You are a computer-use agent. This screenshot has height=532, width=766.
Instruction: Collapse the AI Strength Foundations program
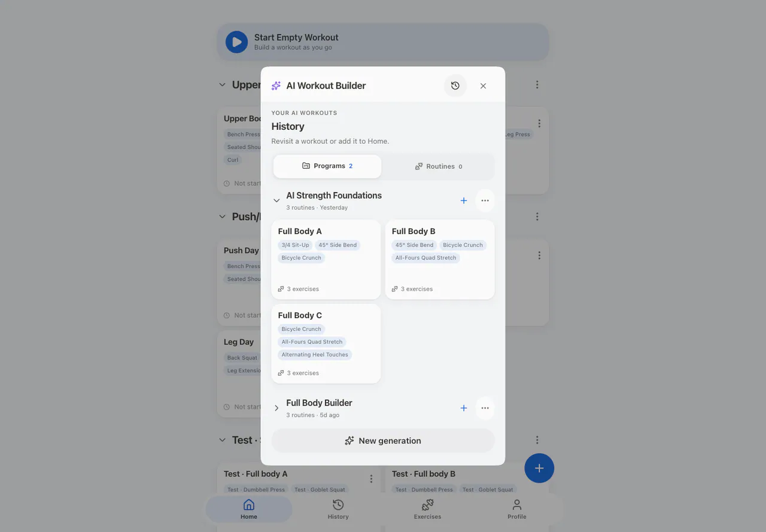tap(276, 200)
